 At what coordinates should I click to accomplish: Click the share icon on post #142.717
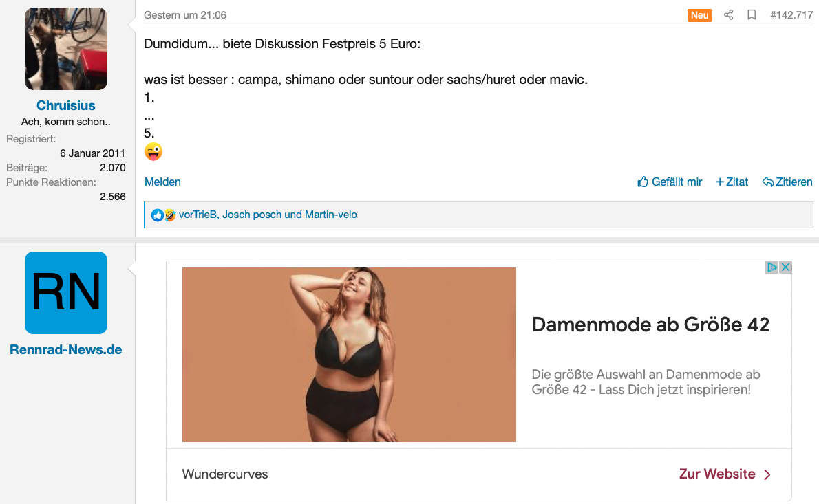coord(728,15)
